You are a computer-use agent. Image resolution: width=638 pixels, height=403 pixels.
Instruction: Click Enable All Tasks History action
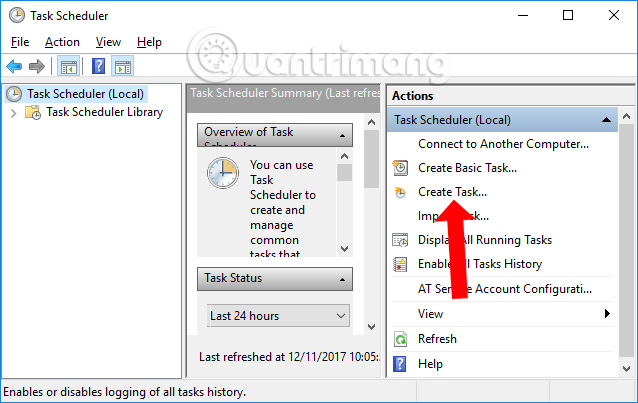click(x=480, y=264)
